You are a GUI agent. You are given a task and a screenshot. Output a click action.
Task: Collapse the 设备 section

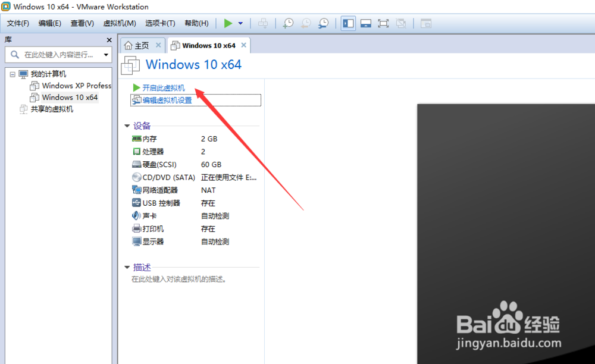127,126
